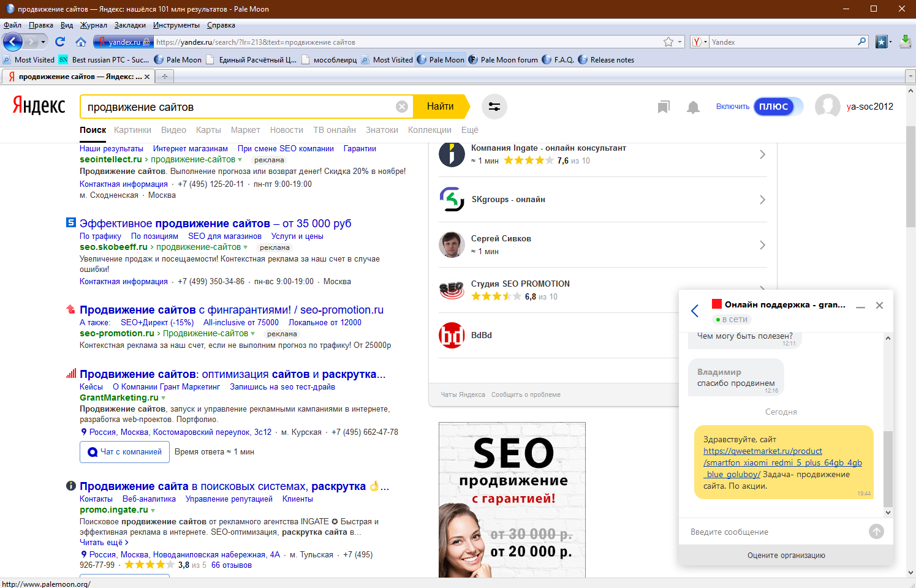This screenshot has height=588, width=916.
Task: Switch to the Картинки search tab
Action: (132, 130)
